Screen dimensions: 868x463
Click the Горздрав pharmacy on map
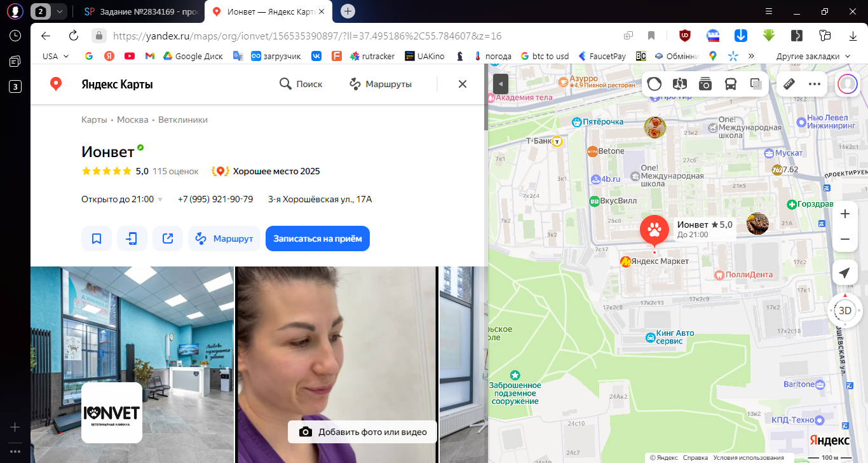[810, 204]
